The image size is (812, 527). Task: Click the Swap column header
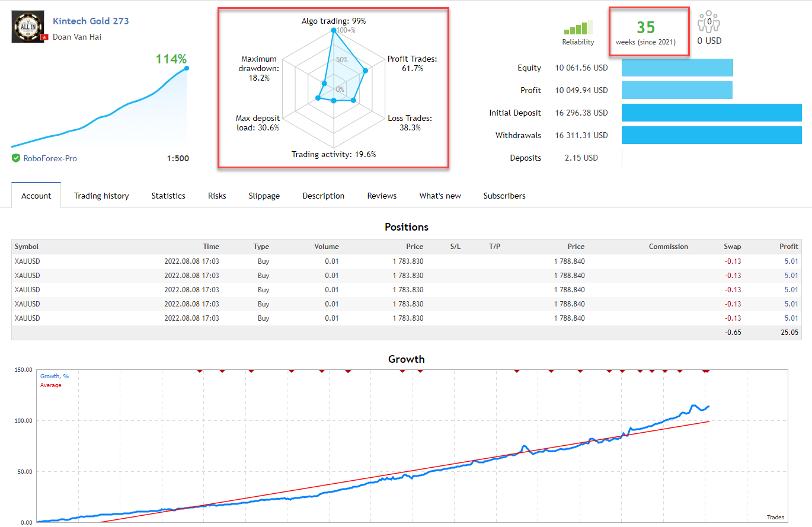coord(732,247)
